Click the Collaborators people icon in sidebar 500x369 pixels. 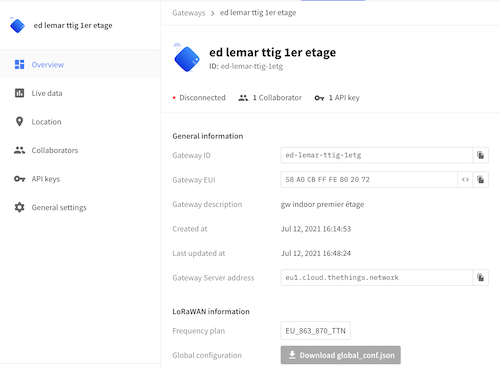coord(19,150)
